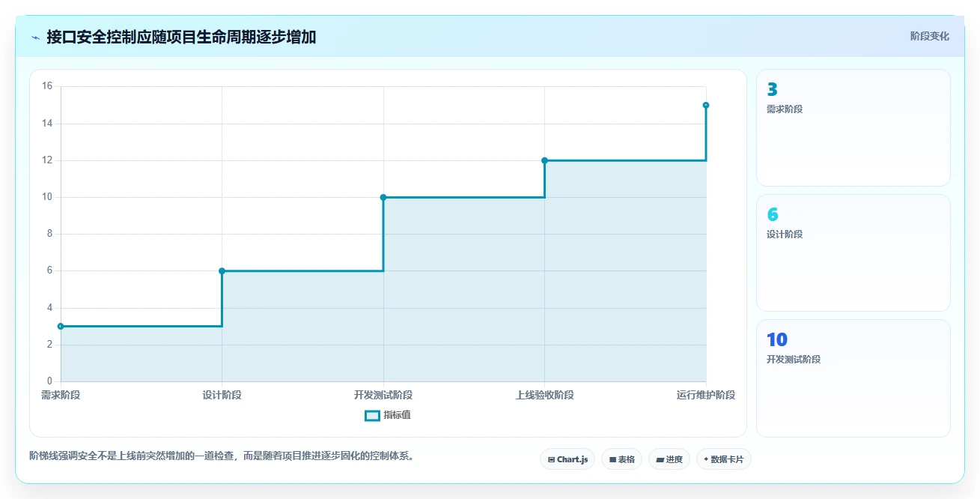Click the x-axis label 运行维护阶段

click(x=706, y=395)
